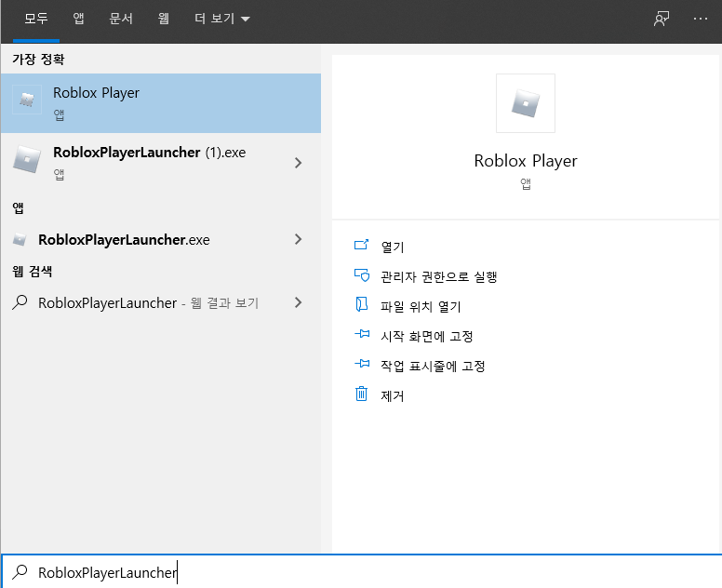Viewport: 722px width, 588px height.
Task: Click the RobloxPlayerLauncher (1).exe app icon
Action: [27, 159]
